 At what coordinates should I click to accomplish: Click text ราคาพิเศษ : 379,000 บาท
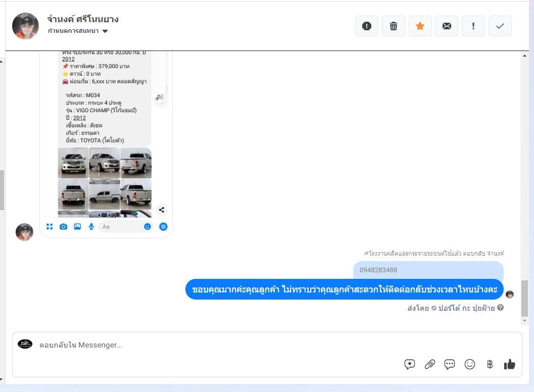100,66
